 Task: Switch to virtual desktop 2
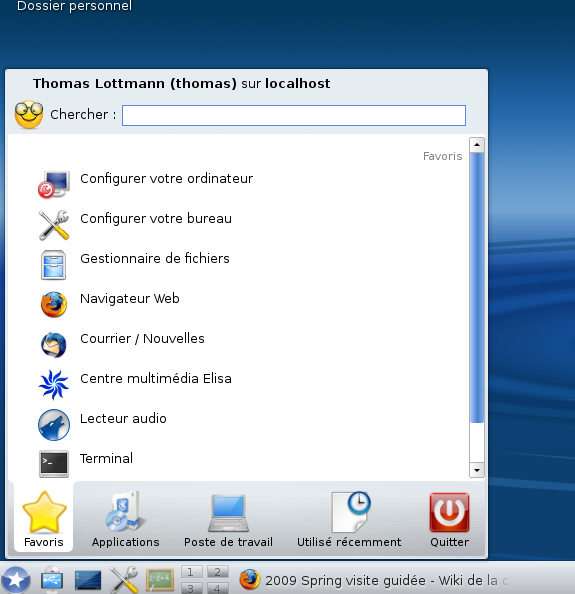217,572
